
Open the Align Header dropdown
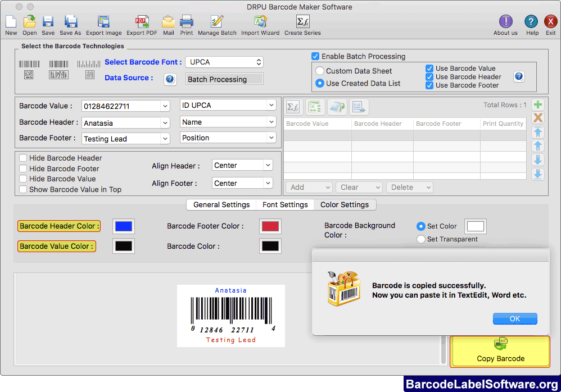pos(242,165)
